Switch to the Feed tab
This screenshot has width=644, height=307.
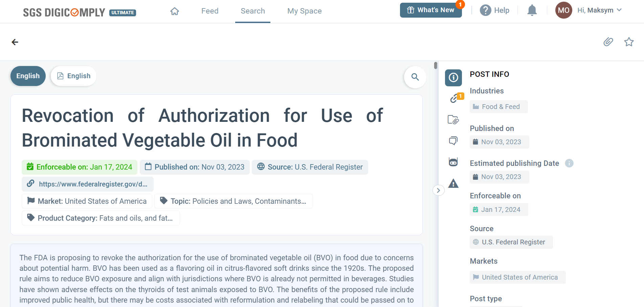[209, 11]
